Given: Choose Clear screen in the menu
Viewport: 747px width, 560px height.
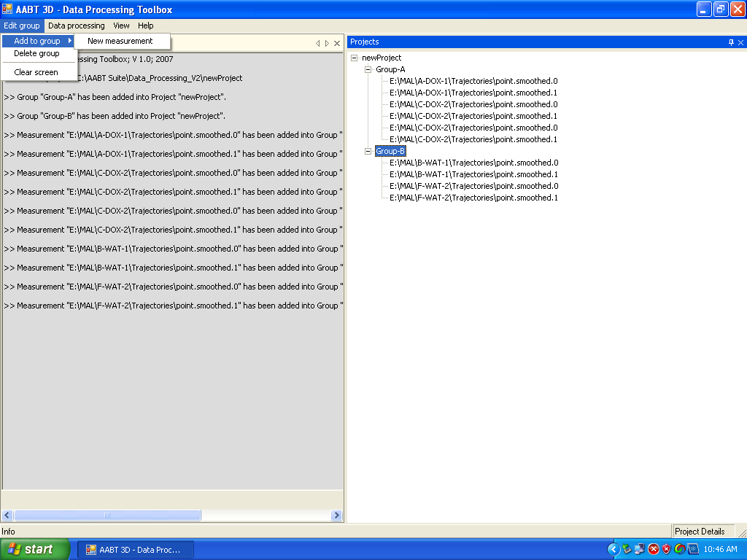Looking at the screenshot, I should click(36, 72).
